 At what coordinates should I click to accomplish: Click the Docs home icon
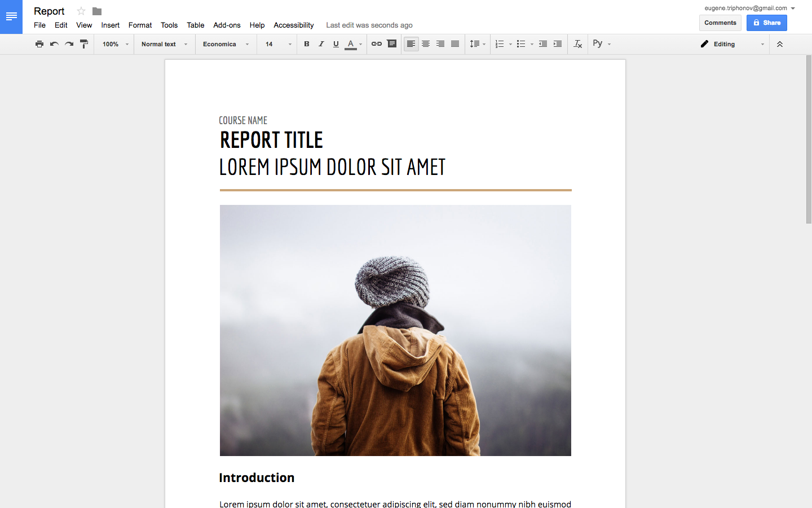pos(11,17)
